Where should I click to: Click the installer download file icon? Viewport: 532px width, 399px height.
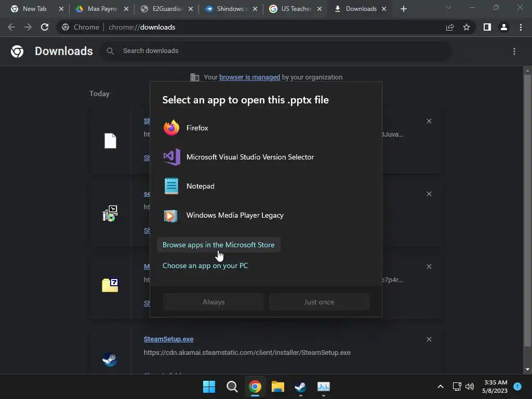(110, 214)
